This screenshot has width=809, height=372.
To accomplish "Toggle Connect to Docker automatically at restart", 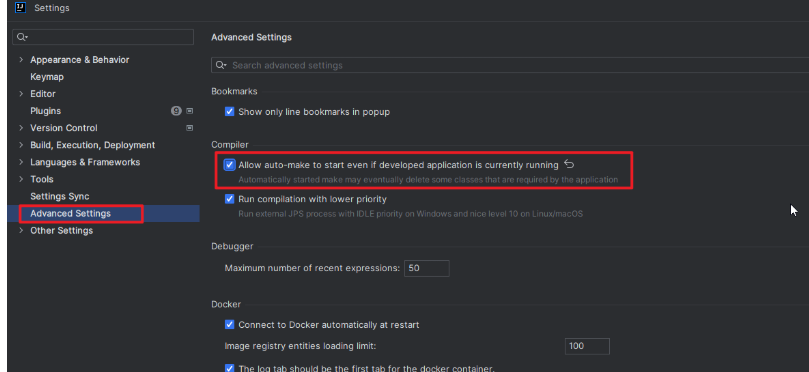I will pos(230,325).
